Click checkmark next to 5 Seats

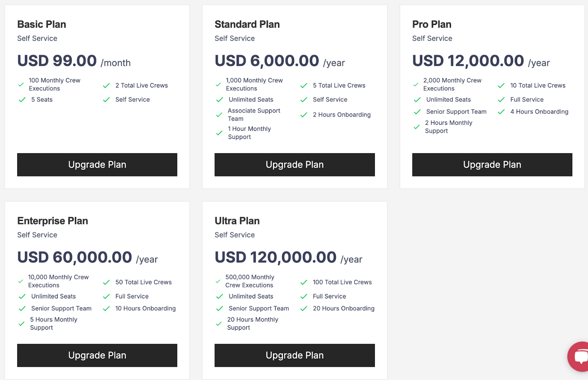[x=22, y=100]
